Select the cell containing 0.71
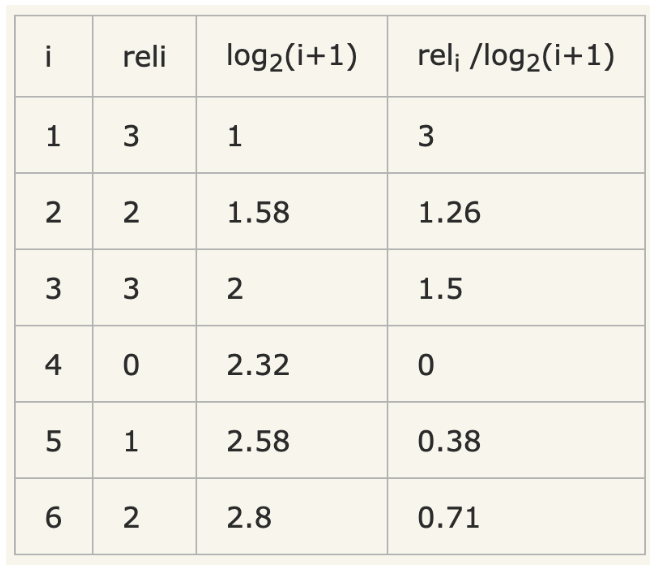The height and width of the screenshot is (568, 650). click(448, 517)
